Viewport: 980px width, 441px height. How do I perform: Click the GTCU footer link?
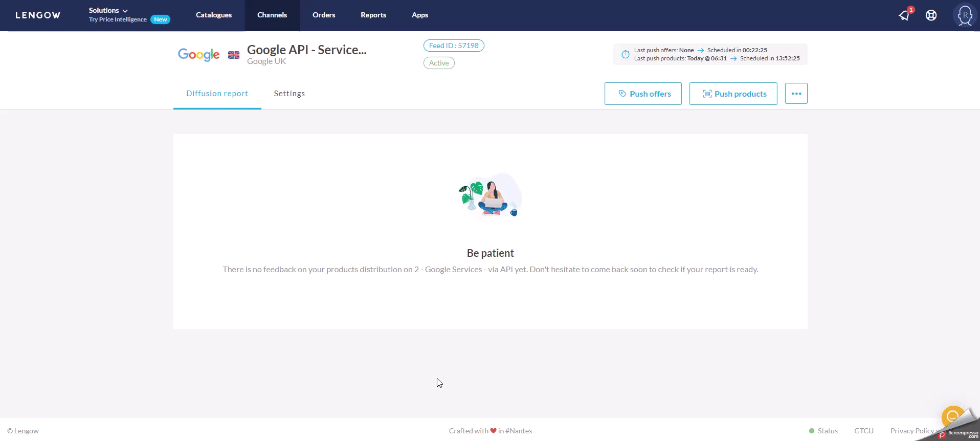pos(864,431)
